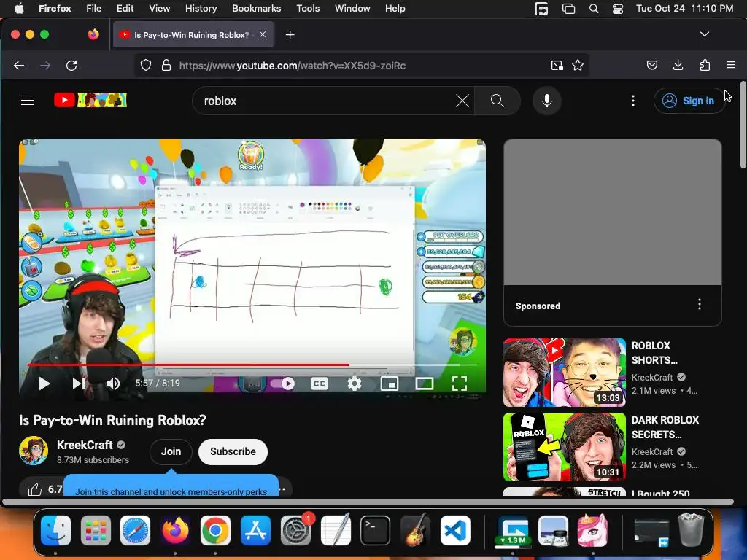Mute the video volume
747x560 pixels.
[113, 384]
